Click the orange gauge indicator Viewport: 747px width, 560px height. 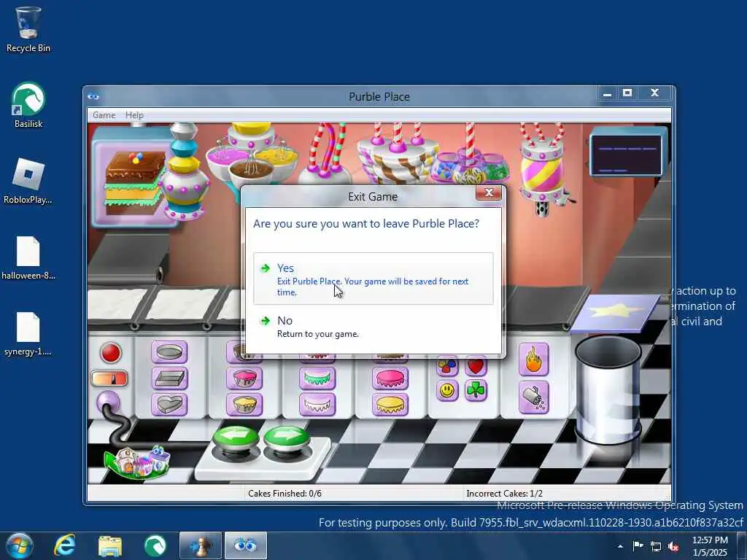click(x=109, y=378)
